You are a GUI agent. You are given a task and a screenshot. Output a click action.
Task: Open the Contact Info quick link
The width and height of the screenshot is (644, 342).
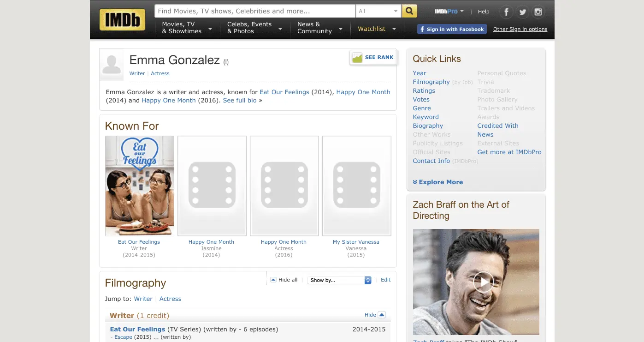[431, 161]
